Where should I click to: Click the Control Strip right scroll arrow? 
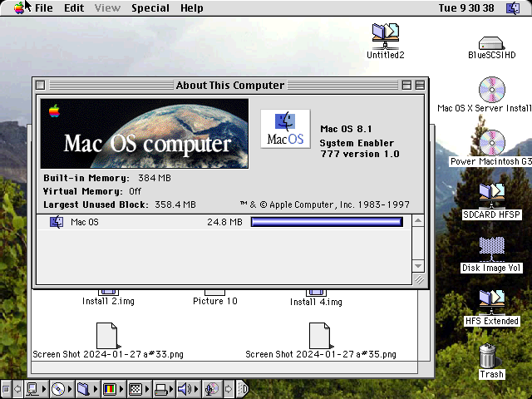tap(229, 389)
